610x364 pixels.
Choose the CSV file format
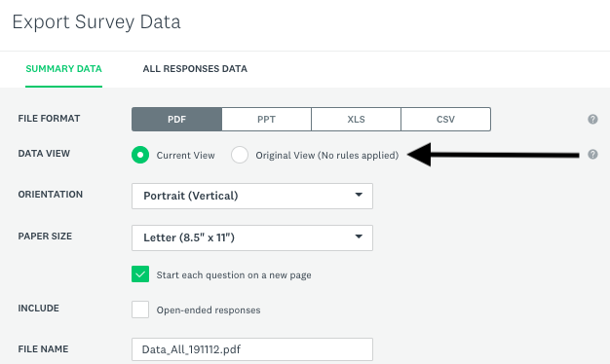tap(446, 120)
